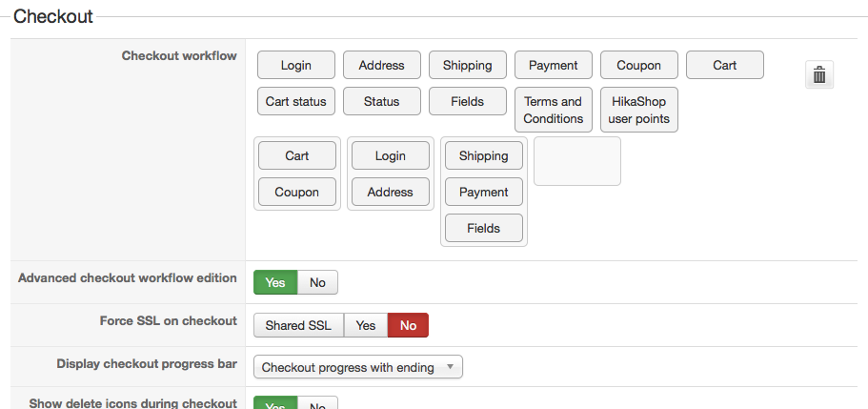Image resolution: width=868 pixels, height=409 pixels.
Task: Click Coupon block in first workflow step
Action: [297, 192]
